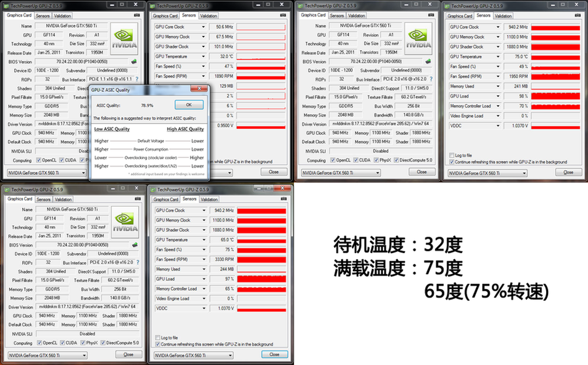The width and height of the screenshot is (588, 365).
Task: Click Close button in lower Graphics Card window
Action: [129, 354]
